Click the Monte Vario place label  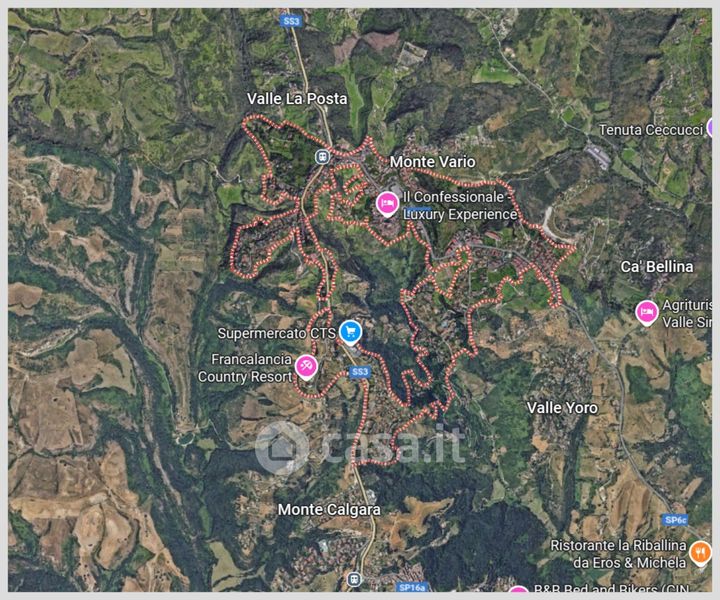(x=433, y=162)
